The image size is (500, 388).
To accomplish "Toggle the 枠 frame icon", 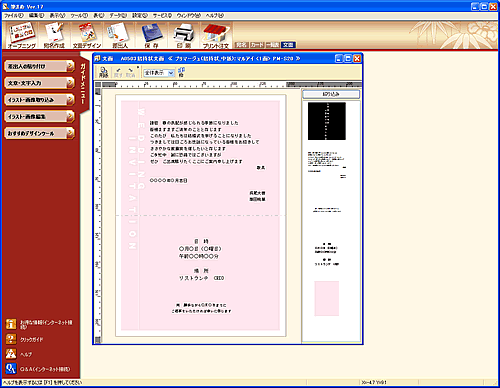I will click(x=181, y=72).
